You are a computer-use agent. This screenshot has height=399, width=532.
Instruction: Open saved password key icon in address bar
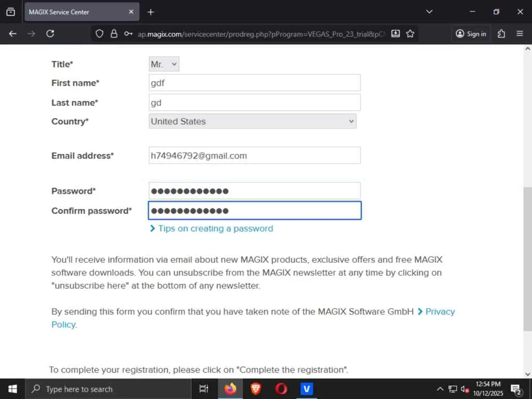click(128, 34)
